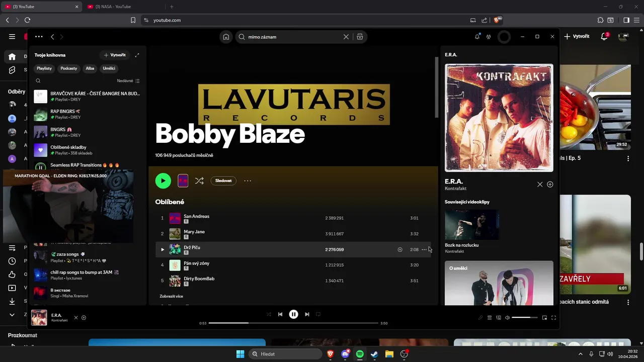Open RAP BNGRS playlist
644x362 pixels.
87,114
